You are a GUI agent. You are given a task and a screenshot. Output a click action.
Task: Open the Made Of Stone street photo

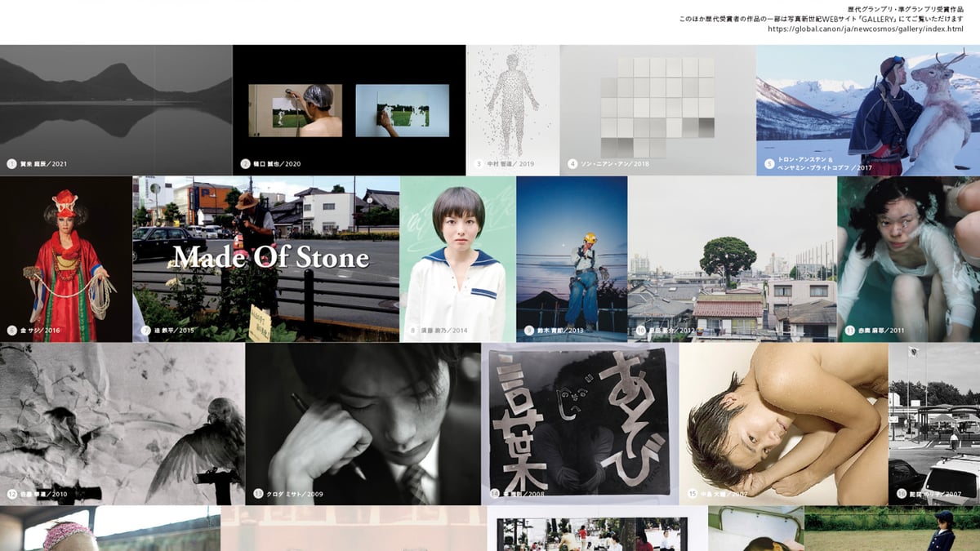(266, 259)
